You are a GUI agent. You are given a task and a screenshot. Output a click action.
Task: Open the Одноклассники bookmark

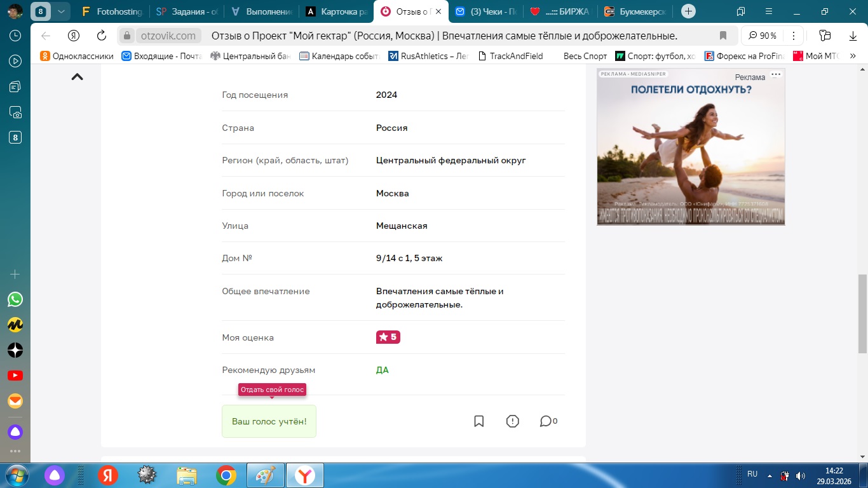click(77, 56)
